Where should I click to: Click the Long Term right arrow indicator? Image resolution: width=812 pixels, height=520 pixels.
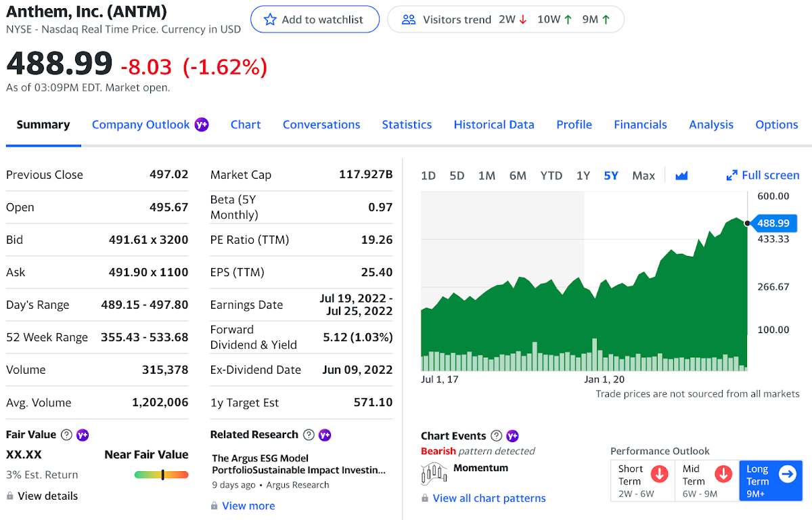click(788, 474)
